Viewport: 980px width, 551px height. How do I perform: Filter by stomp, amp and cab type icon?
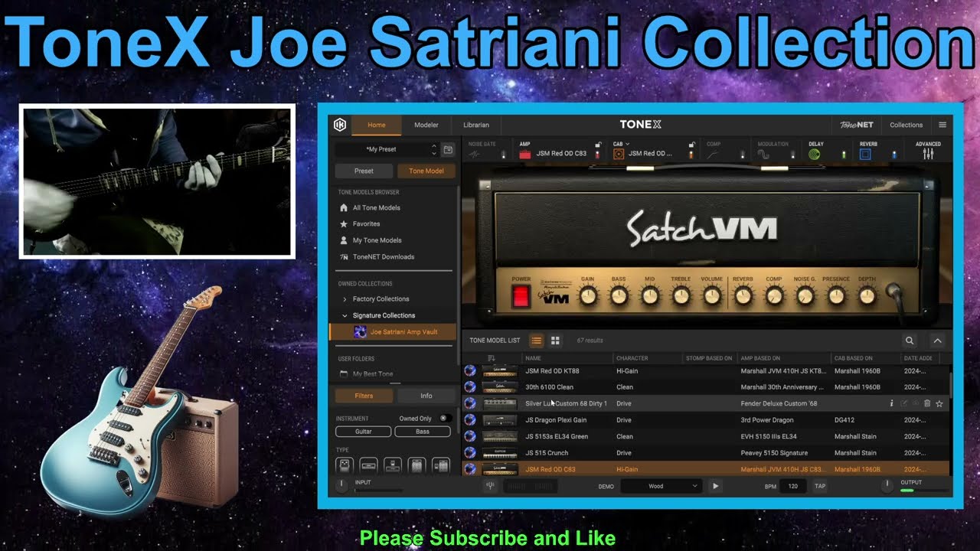click(440, 465)
